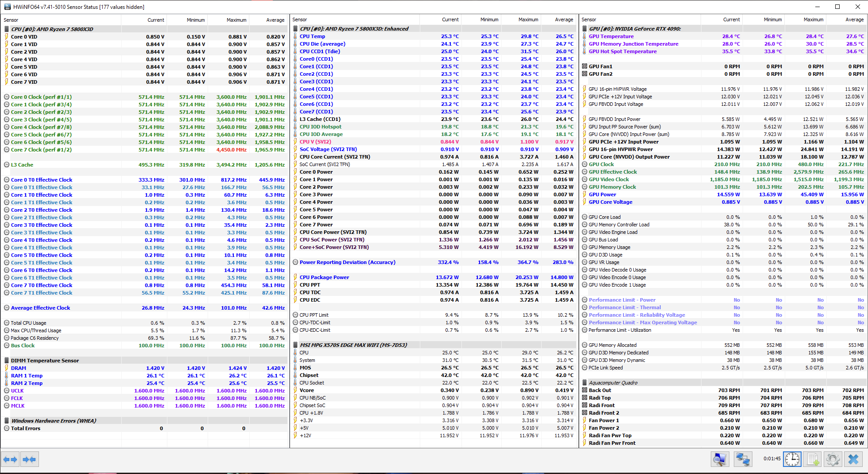Open the monitor-with-magnifier summary button
Image resolution: width=868 pixels, height=474 pixels.
pos(720,459)
